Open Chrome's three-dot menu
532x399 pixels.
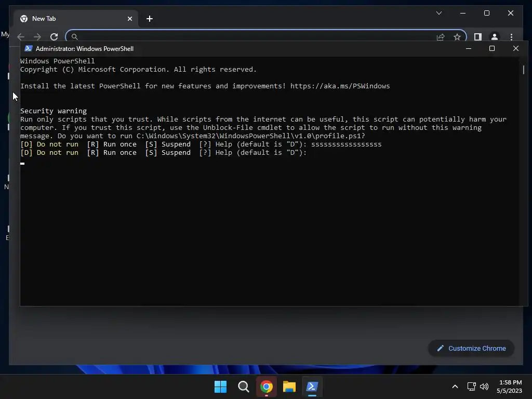pyautogui.click(x=511, y=37)
